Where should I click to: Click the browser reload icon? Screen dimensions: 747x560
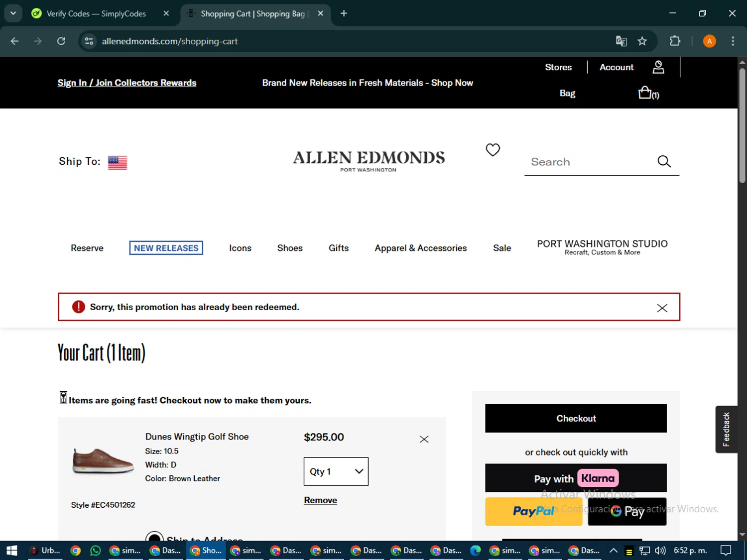tap(61, 41)
